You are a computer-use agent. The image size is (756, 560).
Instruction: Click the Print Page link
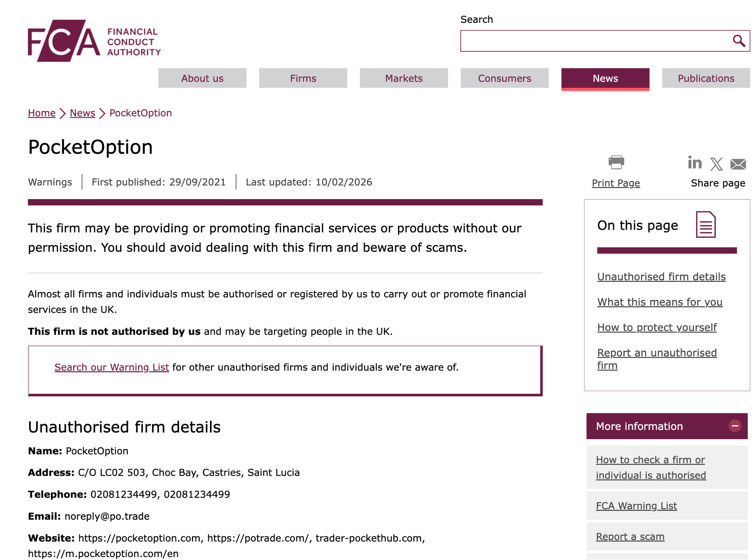pos(616,183)
